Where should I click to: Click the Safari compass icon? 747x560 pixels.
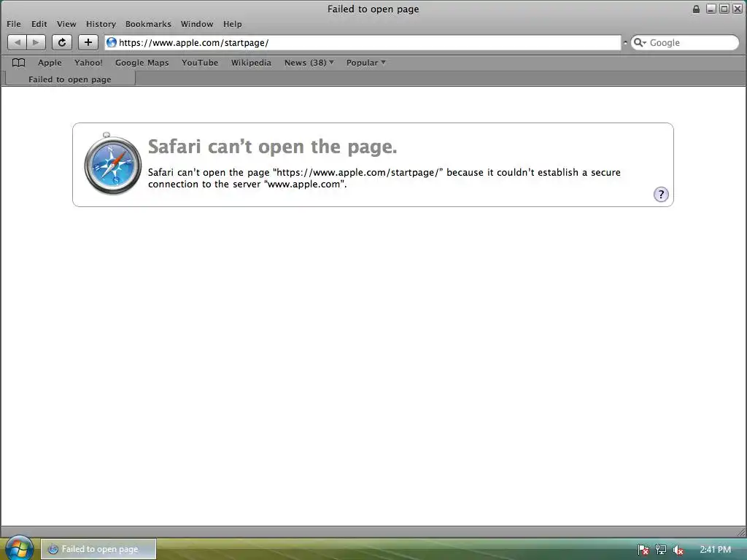coord(112,164)
